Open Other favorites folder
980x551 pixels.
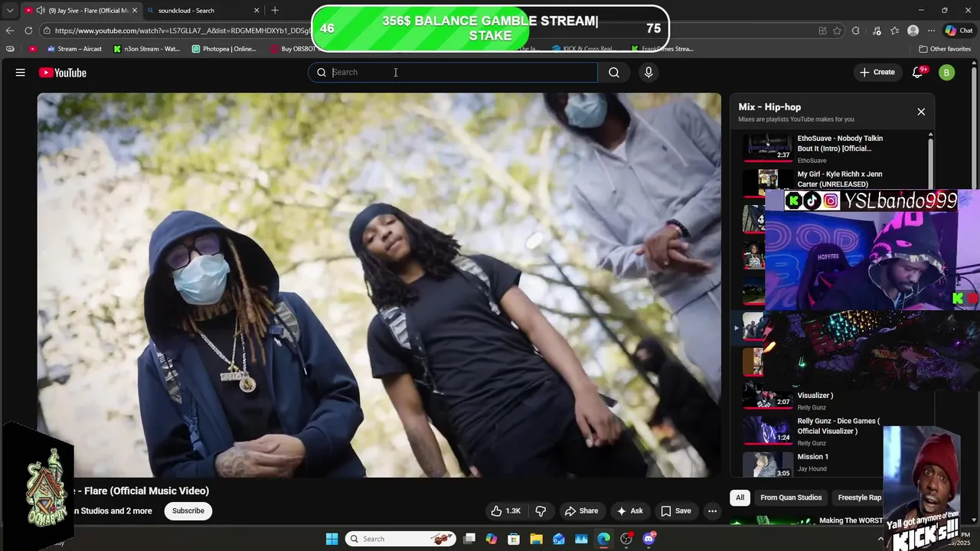coord(945,49)
